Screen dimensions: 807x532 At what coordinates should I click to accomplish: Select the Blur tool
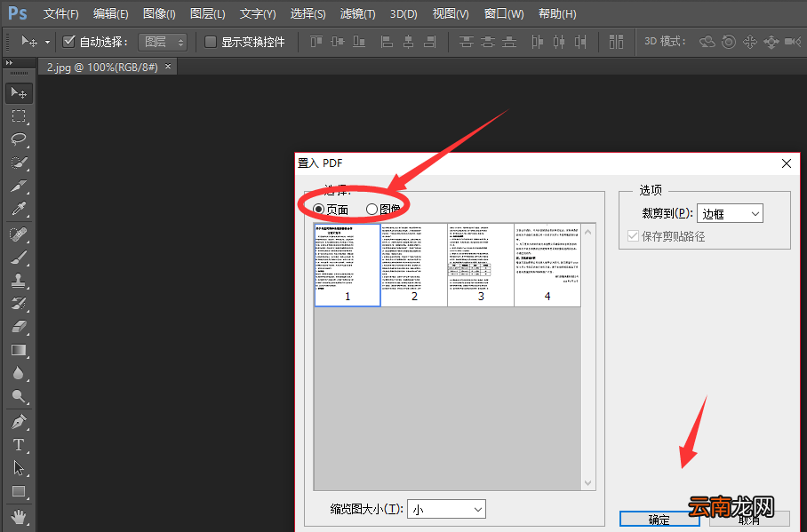tap(19, 373)
